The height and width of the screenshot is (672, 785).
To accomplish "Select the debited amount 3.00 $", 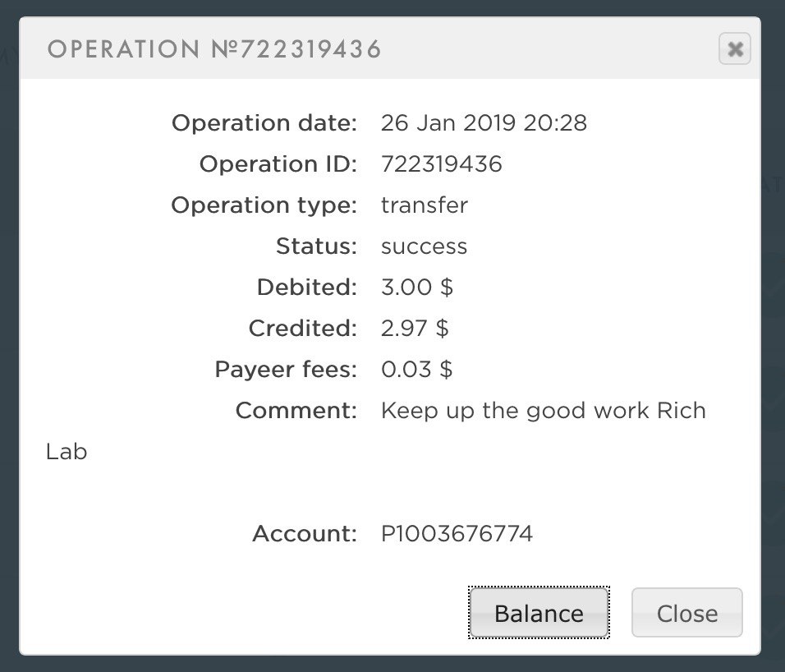I will pos(417,288).
